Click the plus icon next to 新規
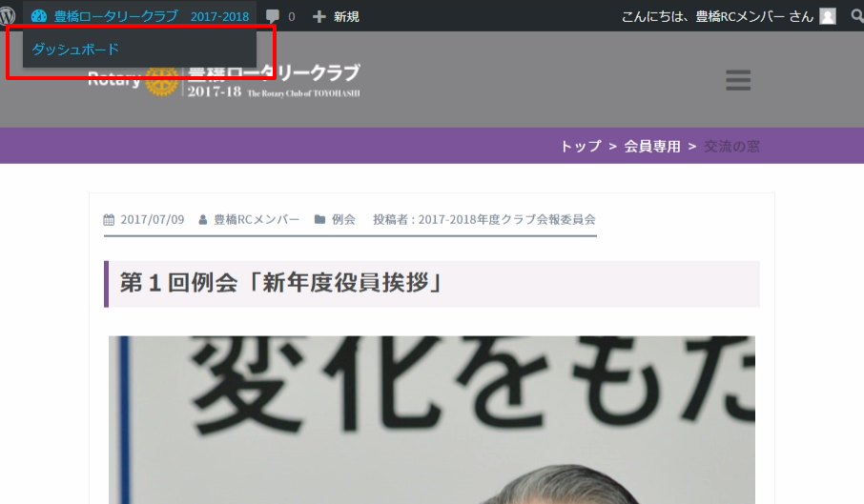This screenshot has height=504, width=864. 319,16
